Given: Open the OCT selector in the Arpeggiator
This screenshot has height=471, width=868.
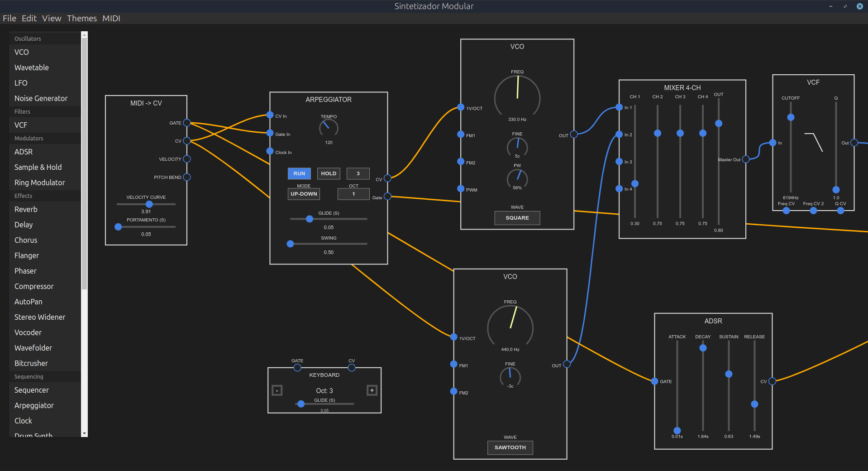Looking at the screenshot, I should 353,194.
